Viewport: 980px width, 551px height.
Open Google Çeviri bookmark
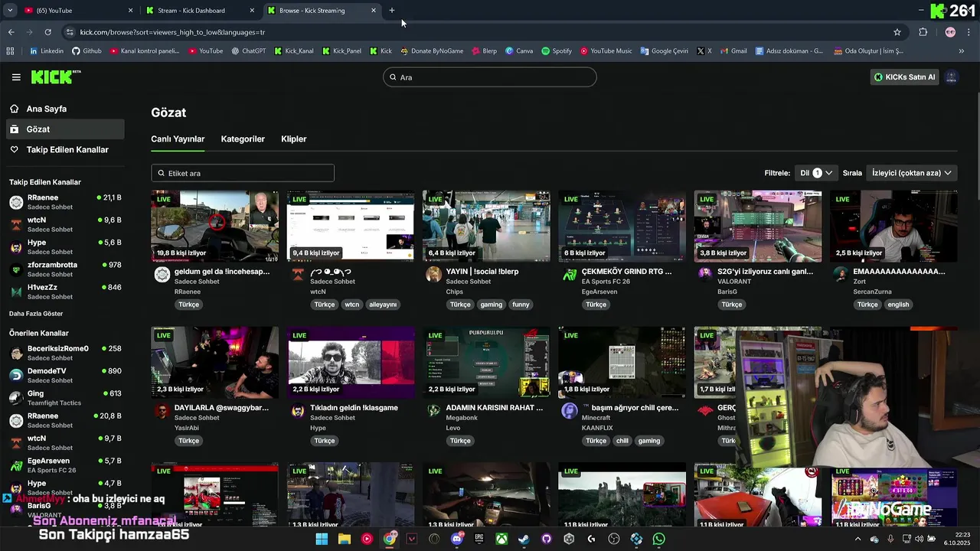coord(665,51)
